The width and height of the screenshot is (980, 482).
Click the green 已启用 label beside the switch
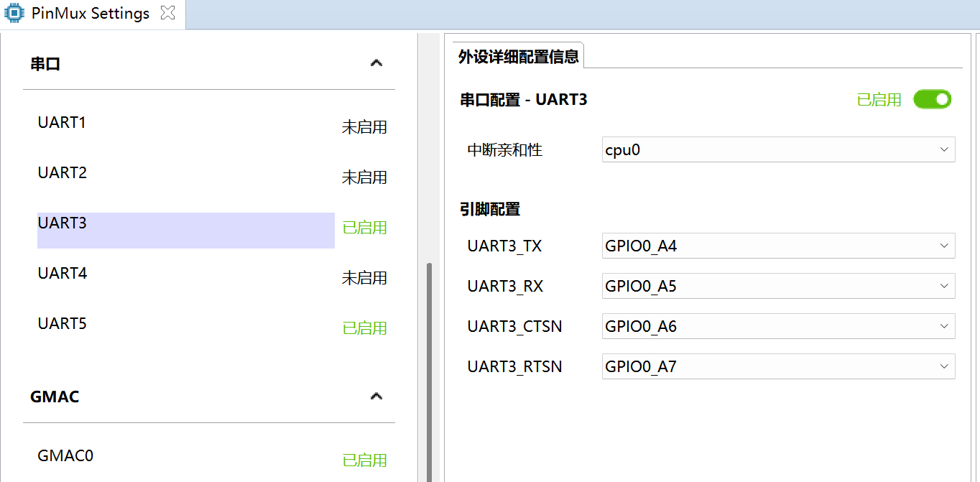point(879,100)
